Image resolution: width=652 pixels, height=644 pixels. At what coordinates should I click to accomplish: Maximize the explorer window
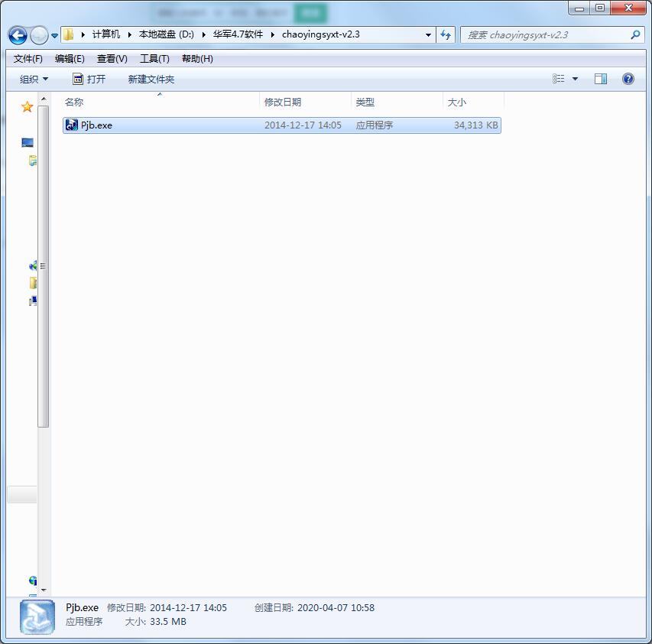(599, 8)
